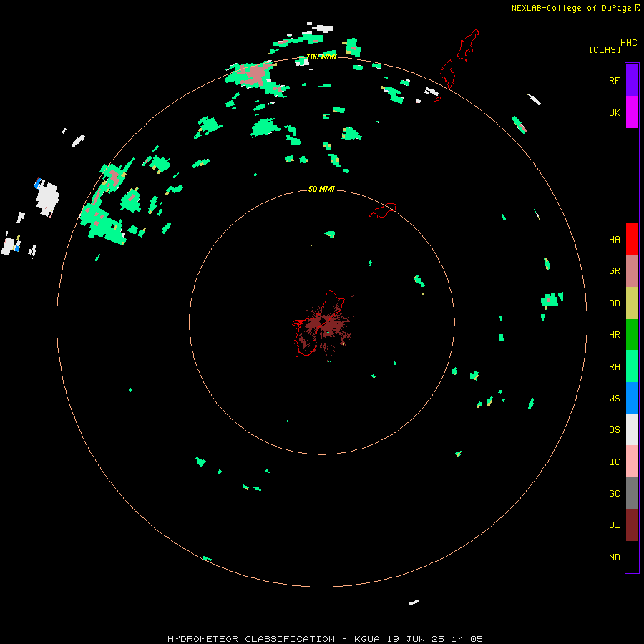Click the BD legend label
Image resolution: width=644 pixels, height=644 pixels.
pyautogui.click(x=614, y=303)
